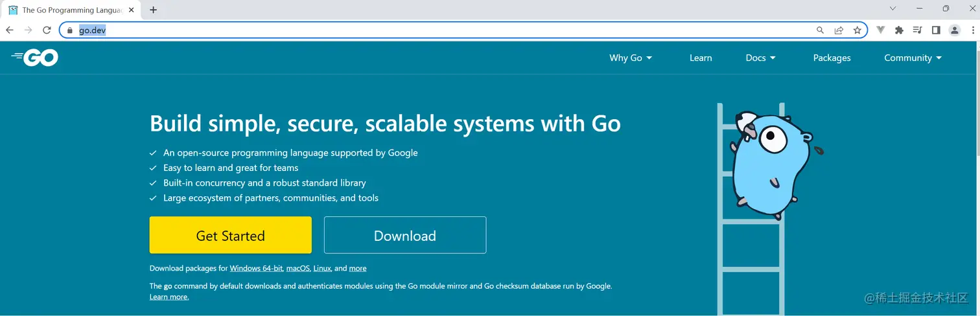
Task: Open the media controls icon
Action: point(917,30)
